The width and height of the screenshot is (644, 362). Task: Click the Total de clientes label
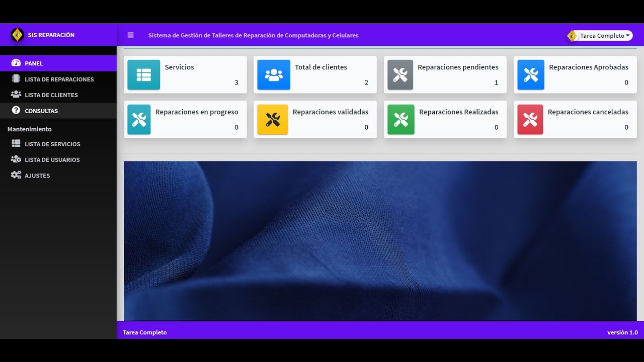pos(321,67)
